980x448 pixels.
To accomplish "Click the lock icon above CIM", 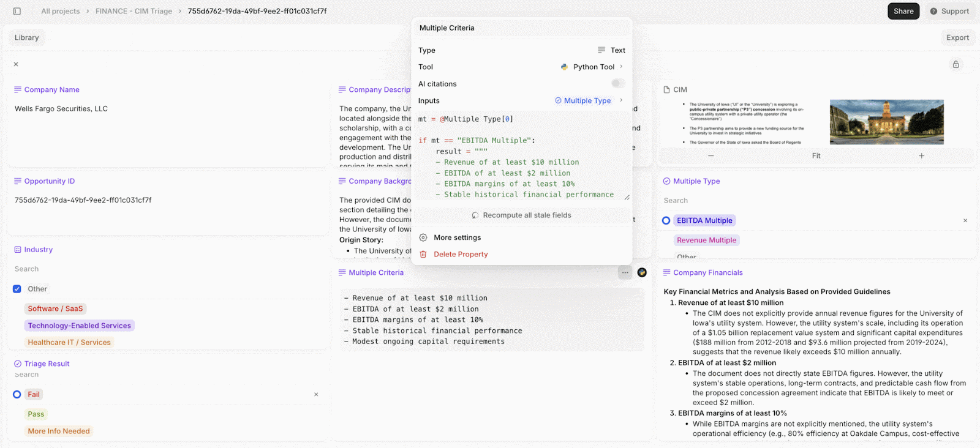I will pyautogui.click(x=956, y=64).
